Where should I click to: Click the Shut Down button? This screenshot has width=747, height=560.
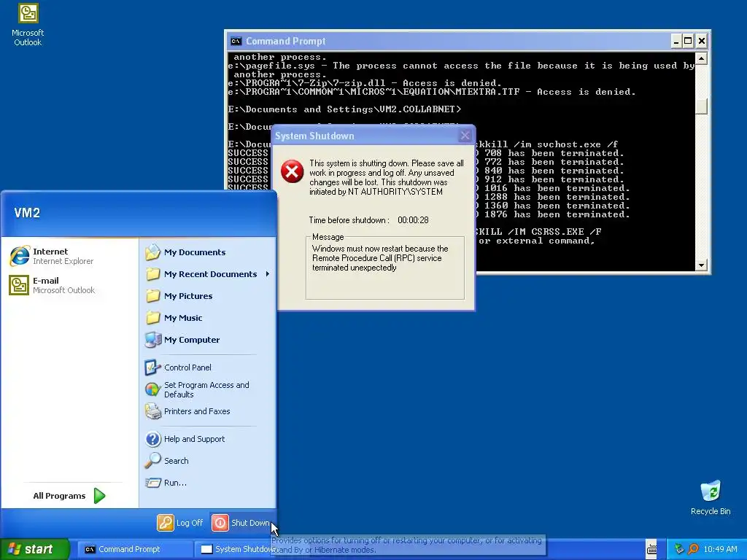(241, 523)
